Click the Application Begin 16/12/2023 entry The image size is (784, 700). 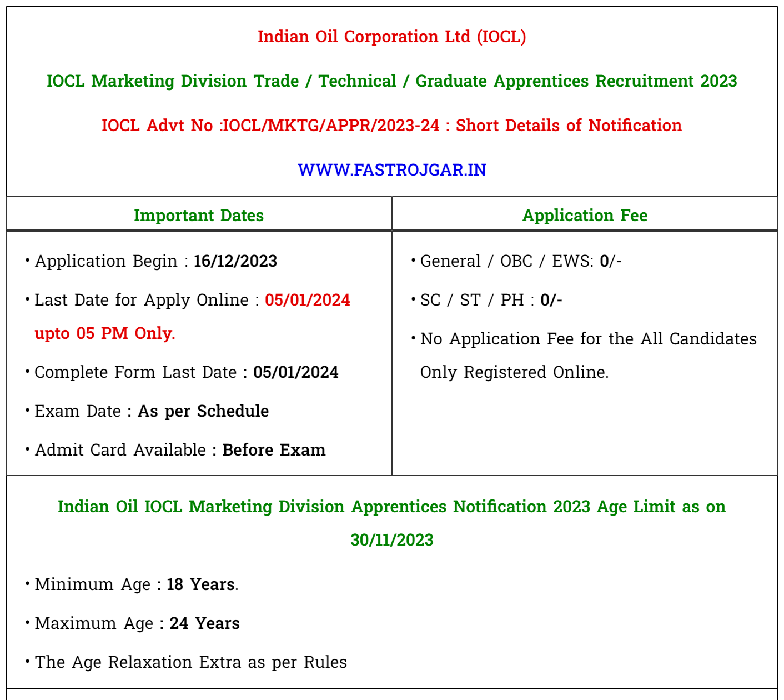(155, 261)
